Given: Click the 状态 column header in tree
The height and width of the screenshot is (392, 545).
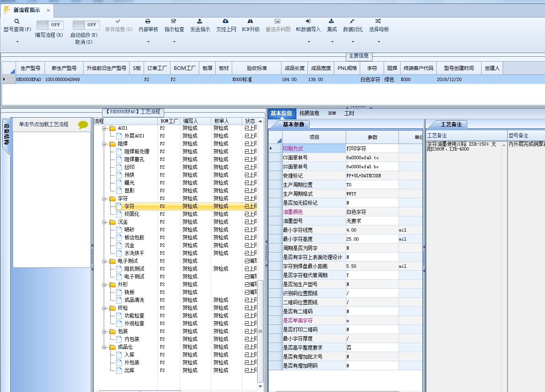Looking at the screenshot, I should [x=250, y=121].
